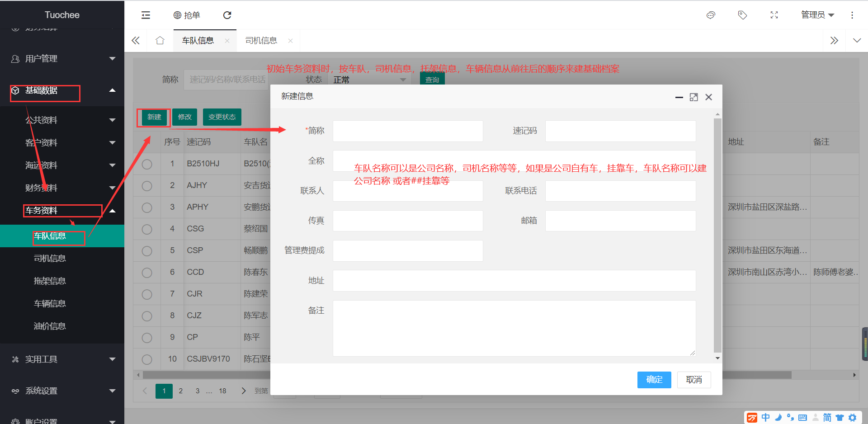Confirm the dialog with 确定
This screenshot has height=424, width=868.
(654, 380)
